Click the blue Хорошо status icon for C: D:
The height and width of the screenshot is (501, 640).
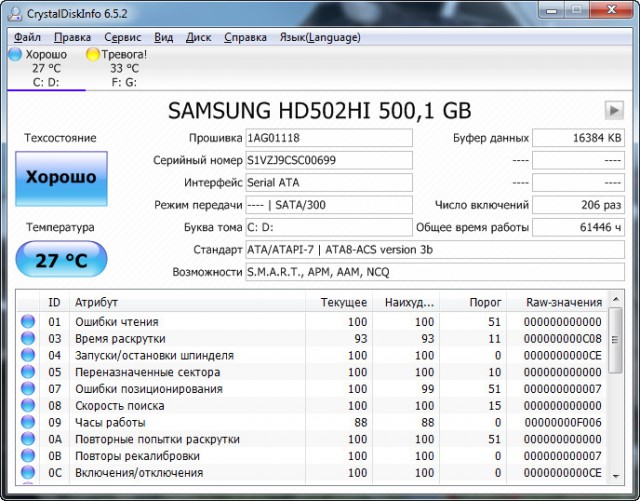15,54
